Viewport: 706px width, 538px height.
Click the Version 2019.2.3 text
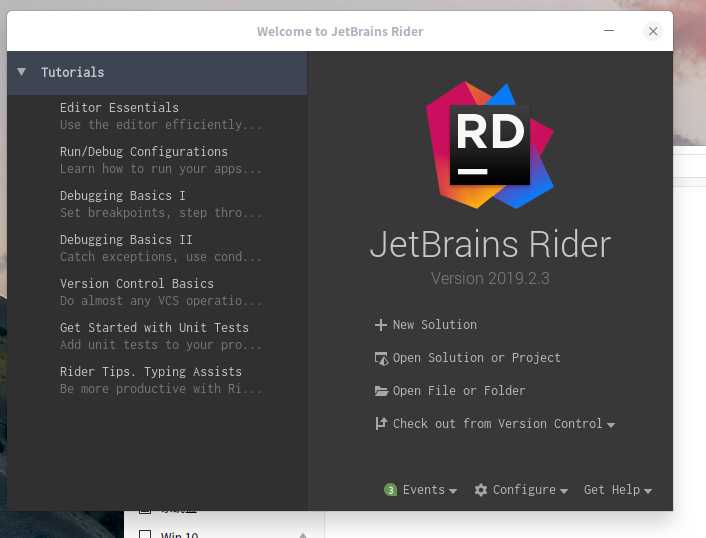click(490, 279)
